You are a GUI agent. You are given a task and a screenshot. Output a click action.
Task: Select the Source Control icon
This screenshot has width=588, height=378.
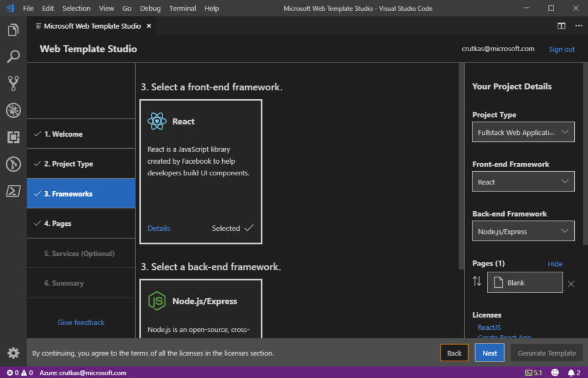pos(12,83)
